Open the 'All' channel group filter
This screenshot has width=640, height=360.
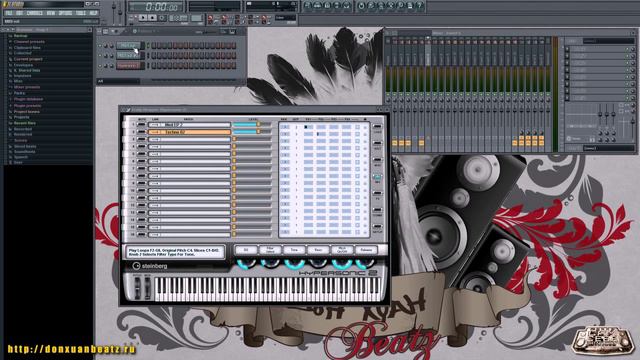pyautogui.click(x=118, y=82)
